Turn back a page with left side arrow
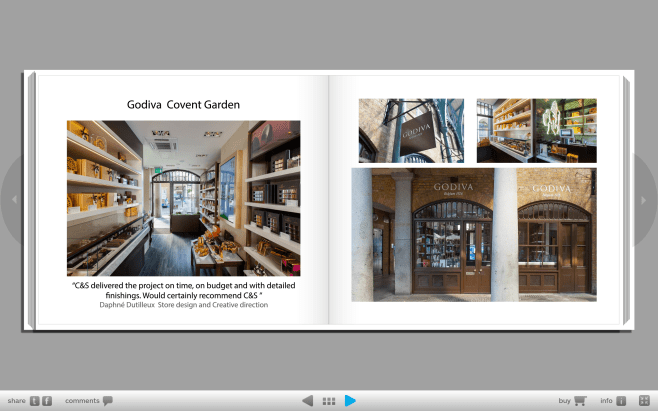 tap(13, 200)
